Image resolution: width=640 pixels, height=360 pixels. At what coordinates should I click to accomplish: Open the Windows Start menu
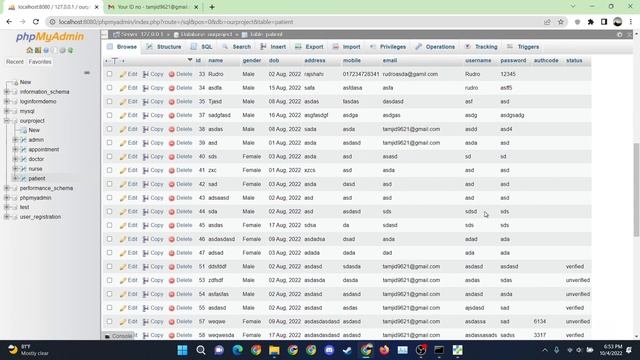(182, 350)
